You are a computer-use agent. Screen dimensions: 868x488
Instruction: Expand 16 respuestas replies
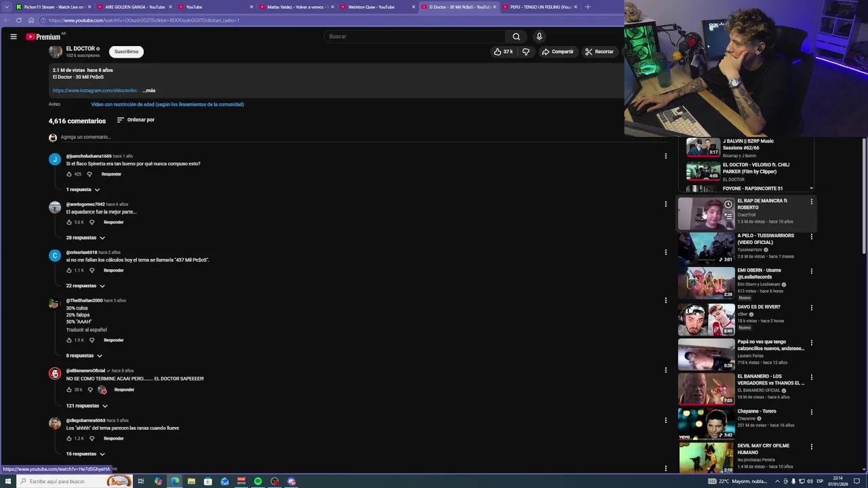85,454
